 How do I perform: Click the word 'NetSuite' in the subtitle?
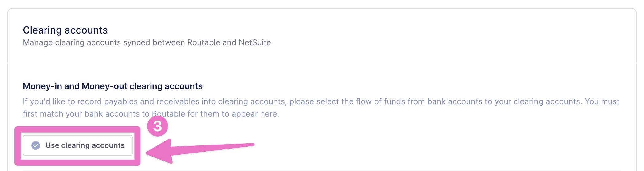coord(255,42)
